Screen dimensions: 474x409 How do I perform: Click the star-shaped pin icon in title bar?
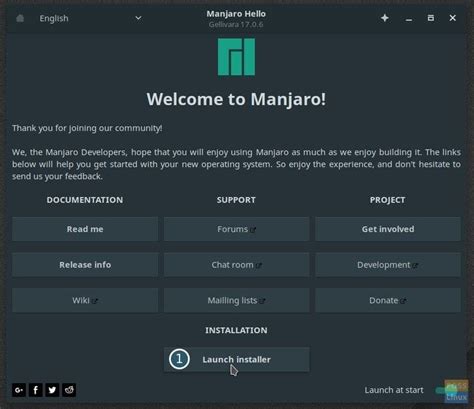click(x=385, y=18)
